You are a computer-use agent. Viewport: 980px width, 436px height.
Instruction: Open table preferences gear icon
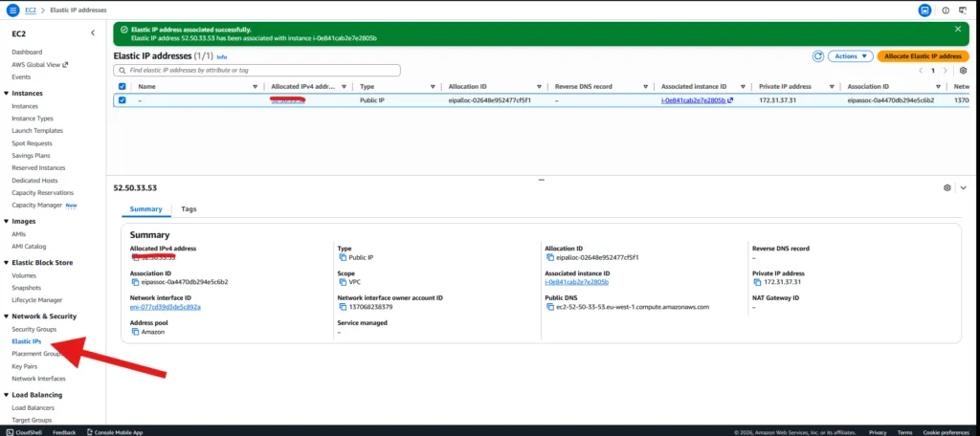963,71
